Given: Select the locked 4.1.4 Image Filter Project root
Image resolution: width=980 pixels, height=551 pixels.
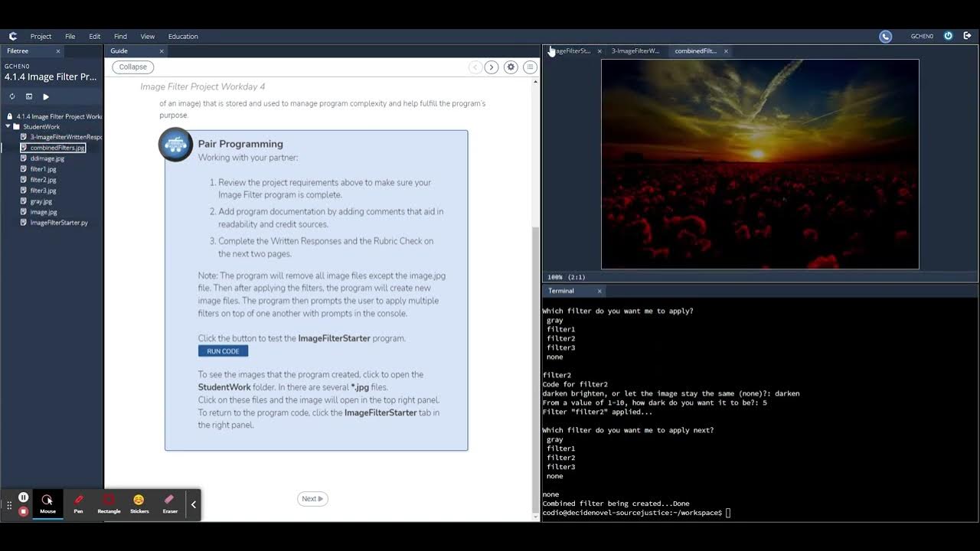Looking at the screenshot, I should [x=54, y=116].
